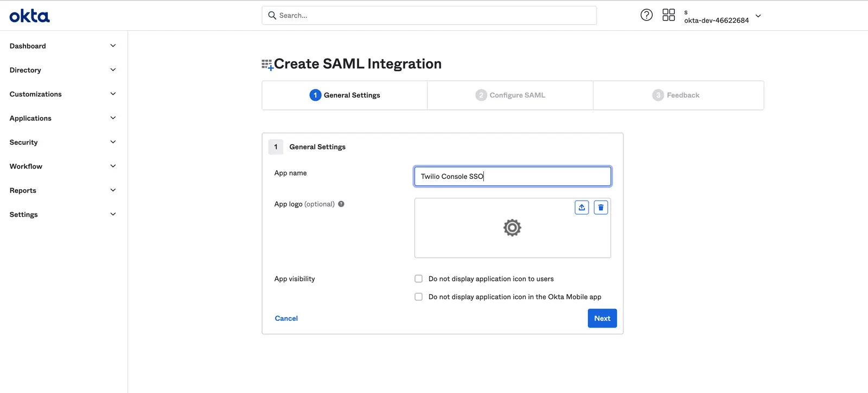Expand the Dashboard menu chevron
Image resolution: width=868 pixels, height=393 pixels.
tap(113, 46)
